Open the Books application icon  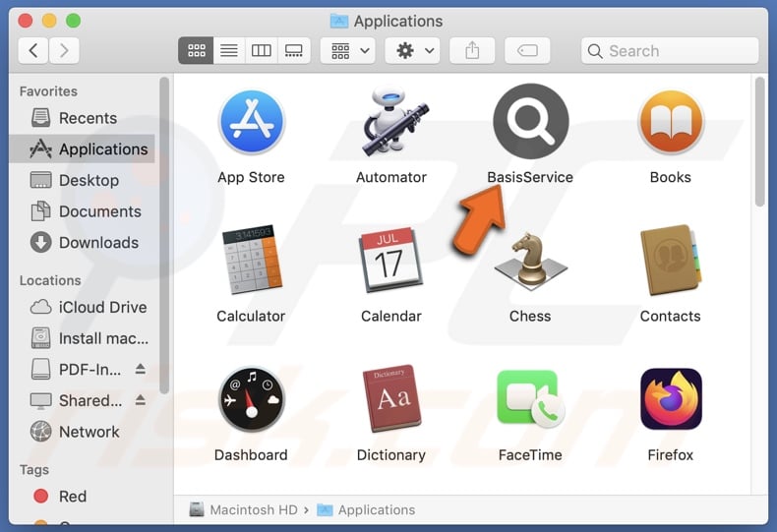671,122
